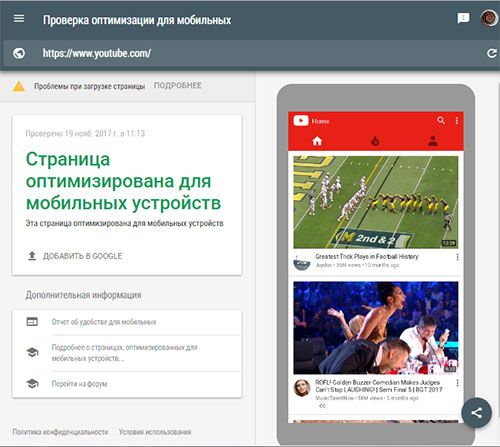
Task: Click the Greatest Trick Plays video title
Action: [367, 256]
